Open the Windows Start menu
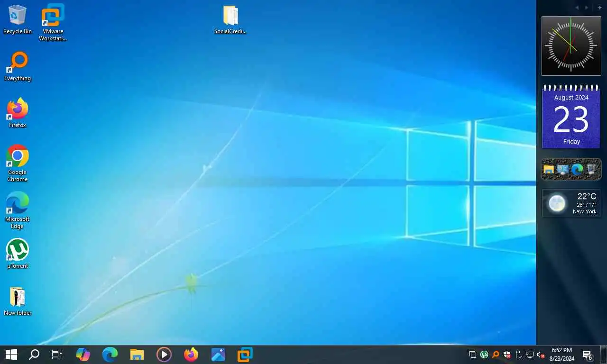The image size is (607, 364). coord(11,355)
